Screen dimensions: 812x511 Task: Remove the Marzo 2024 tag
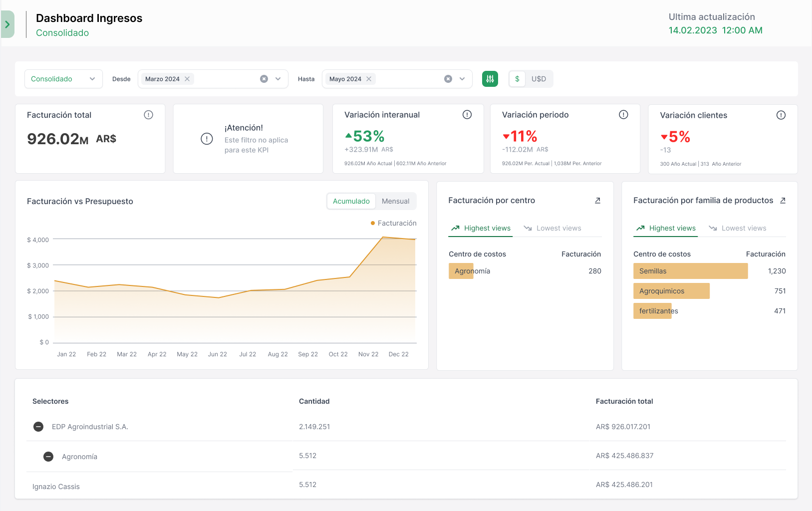pyautogui.click(x=187, y=79)
